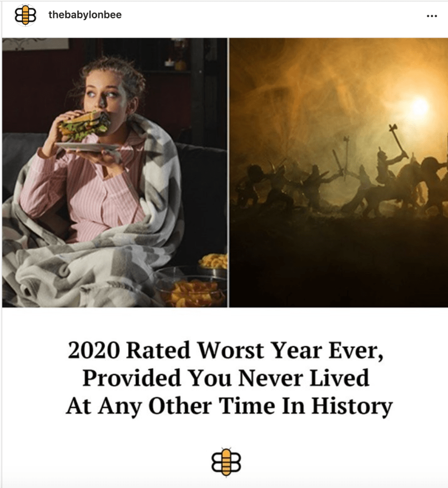Click the woman eating sandwich photo
448x488 pixels.
coord(114,173)
